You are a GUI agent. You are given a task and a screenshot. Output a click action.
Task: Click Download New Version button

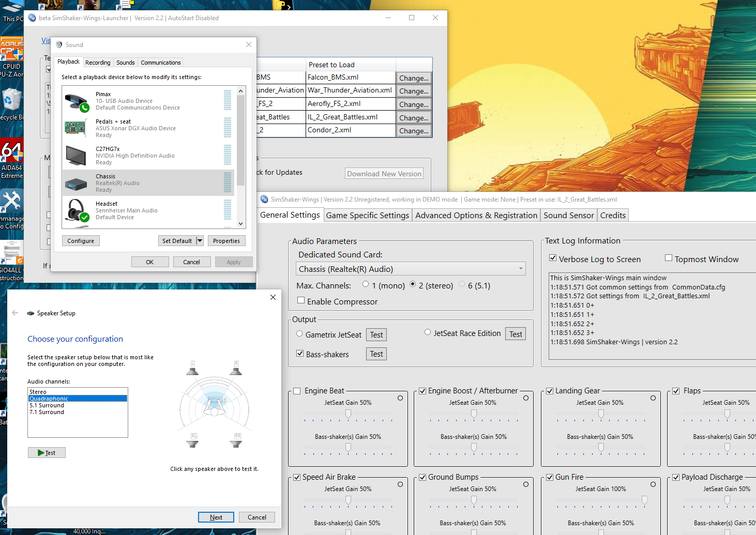click(x=384, y=174)
